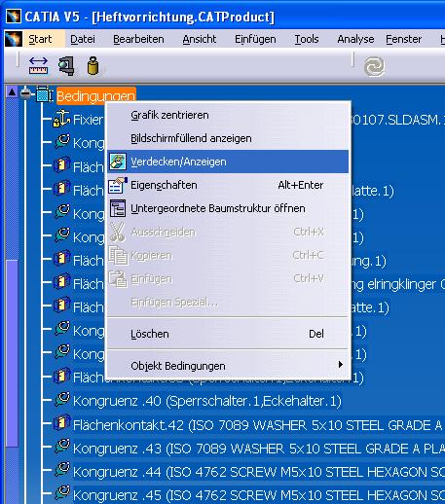Open Eigenschaften from context menu
This screenshot has width=445, height=504.
pyautogui.click(x=228, y=185)
